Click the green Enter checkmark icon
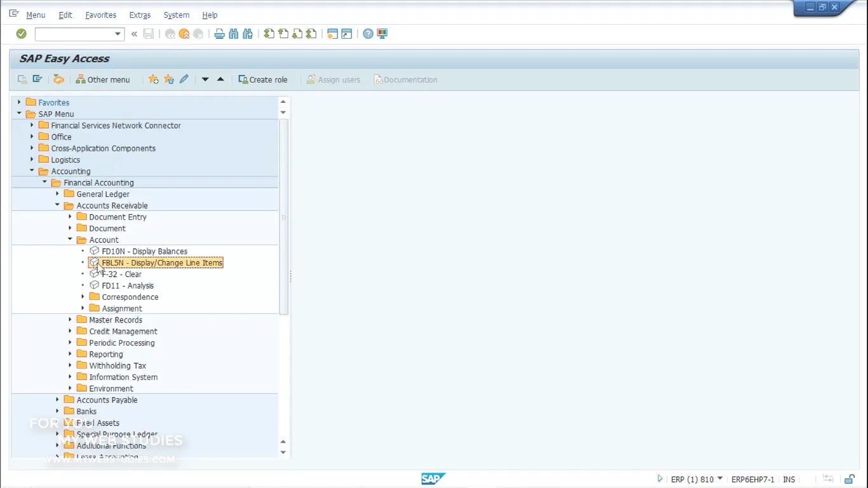This screenshot has width=868, height=488. pyautogui.click(x=21, y=34)
